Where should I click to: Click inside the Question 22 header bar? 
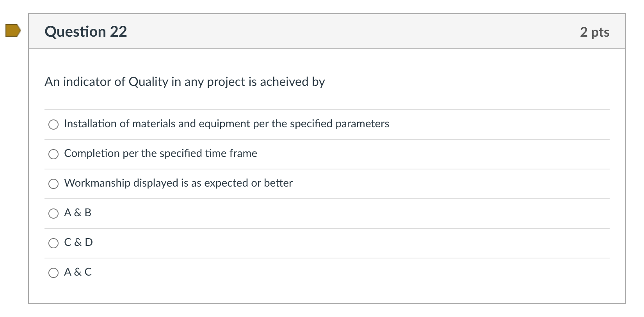click(312, 31)
